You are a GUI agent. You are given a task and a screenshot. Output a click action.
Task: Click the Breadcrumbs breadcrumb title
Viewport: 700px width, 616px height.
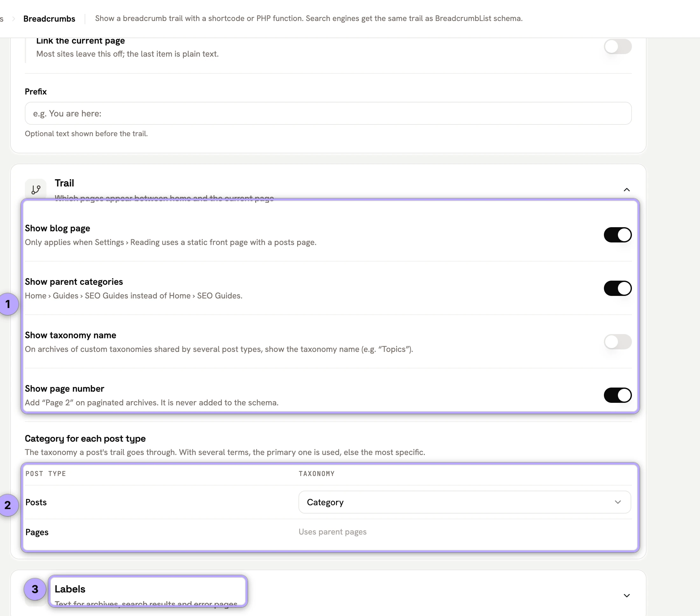49,19
